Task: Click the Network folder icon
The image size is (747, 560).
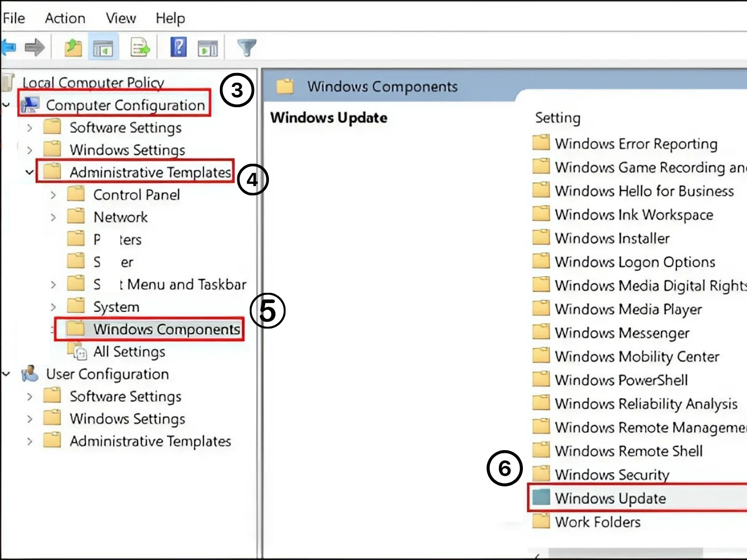Action: coord(76,217)
